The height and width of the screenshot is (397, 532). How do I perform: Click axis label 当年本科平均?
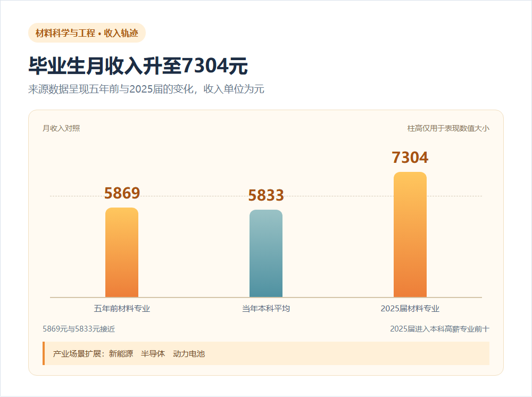[x=266, y=309]
